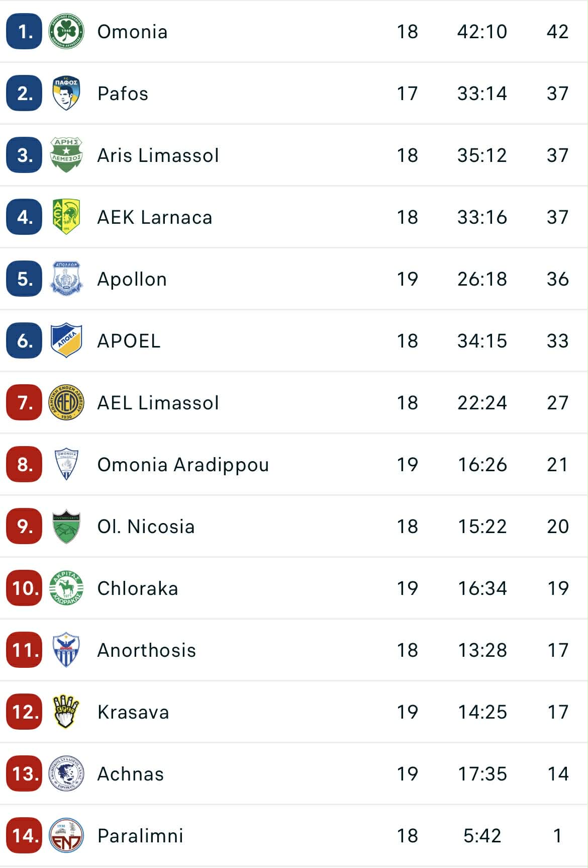Click the Apollon team name
588x868 pixels.
[132, 279]
